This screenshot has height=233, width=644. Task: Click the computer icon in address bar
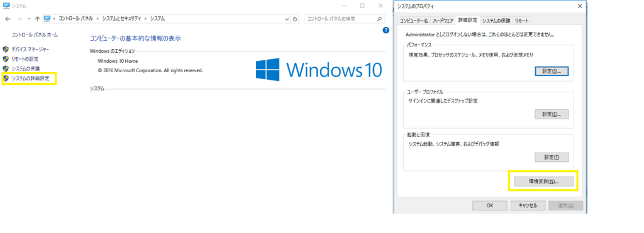click(x=47, y=18)
